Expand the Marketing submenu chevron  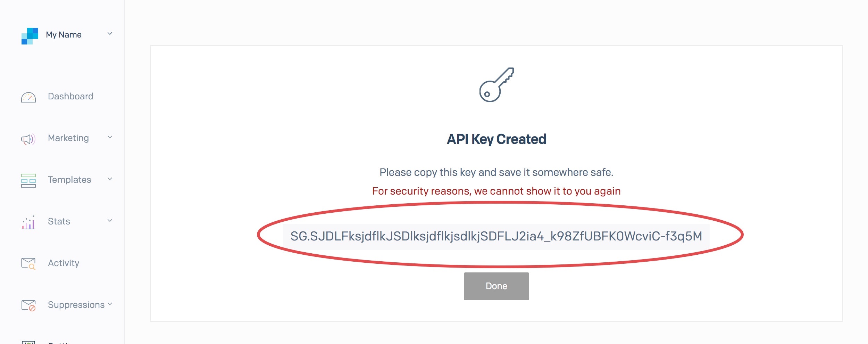pyautogui.click(x=110, y=137)
